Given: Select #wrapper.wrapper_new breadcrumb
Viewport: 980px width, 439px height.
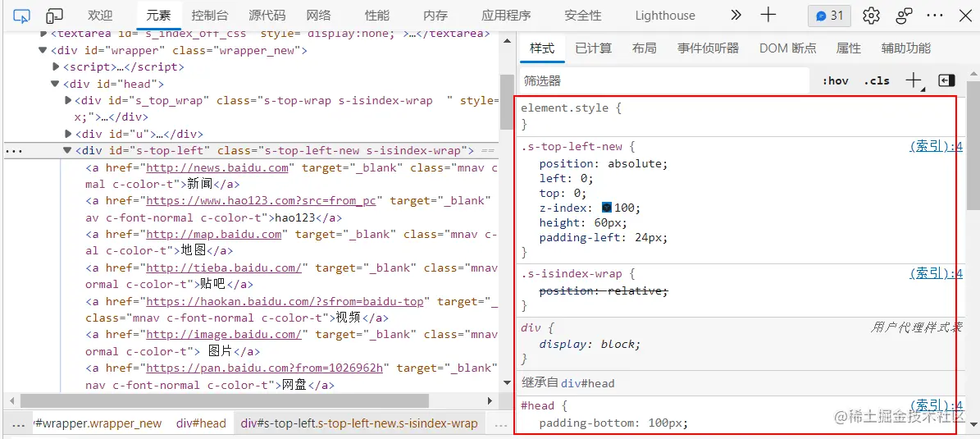Looking at the screenshot, I should click(x=98, y=423).
